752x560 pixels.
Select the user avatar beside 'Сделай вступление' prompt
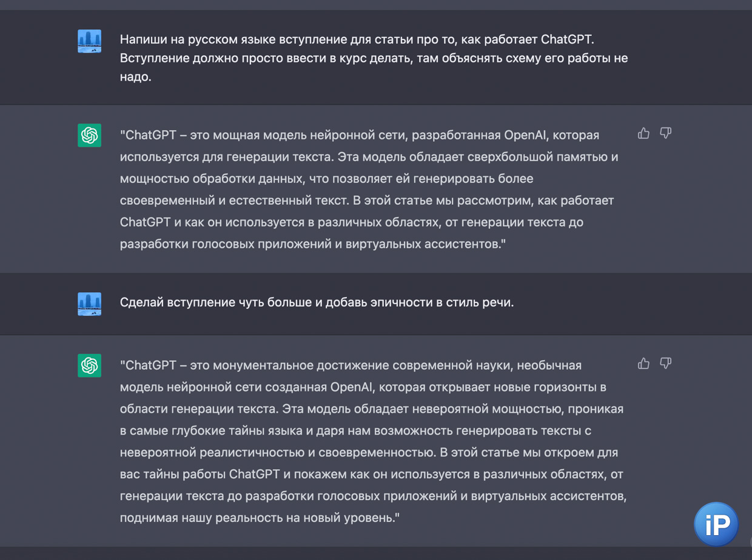click(x=89, y=304)
